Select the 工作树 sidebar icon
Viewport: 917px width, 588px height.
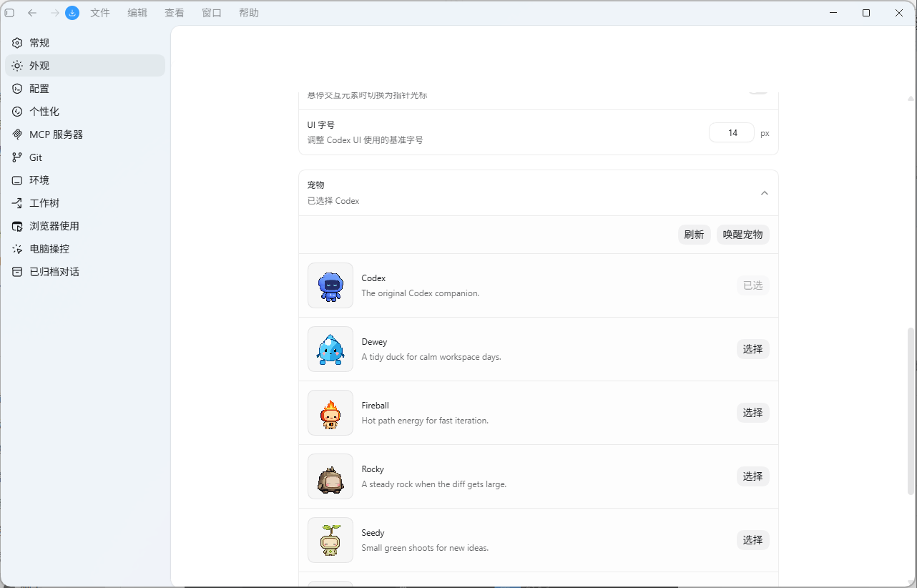[17, 203]
